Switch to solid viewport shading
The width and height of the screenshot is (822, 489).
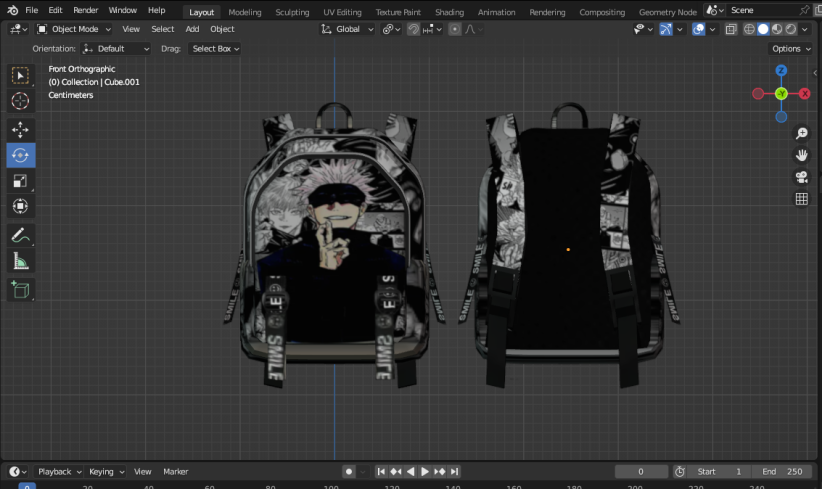pos(763,29)
